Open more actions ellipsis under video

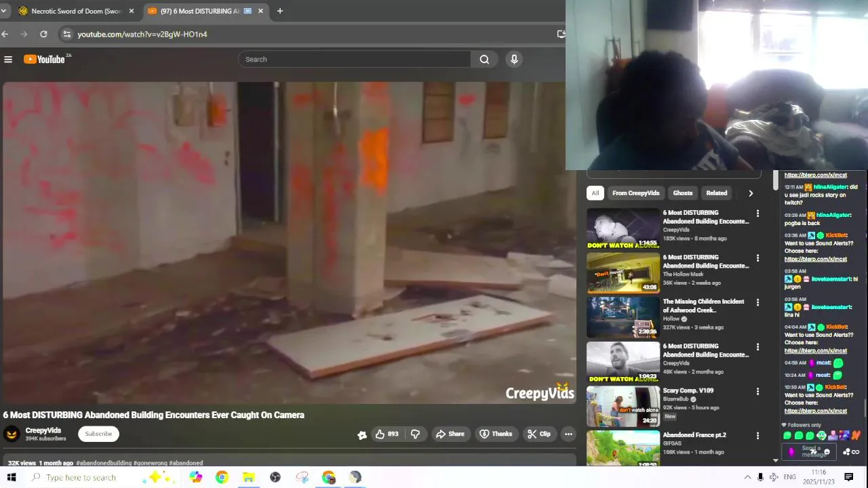coord(568,434)
